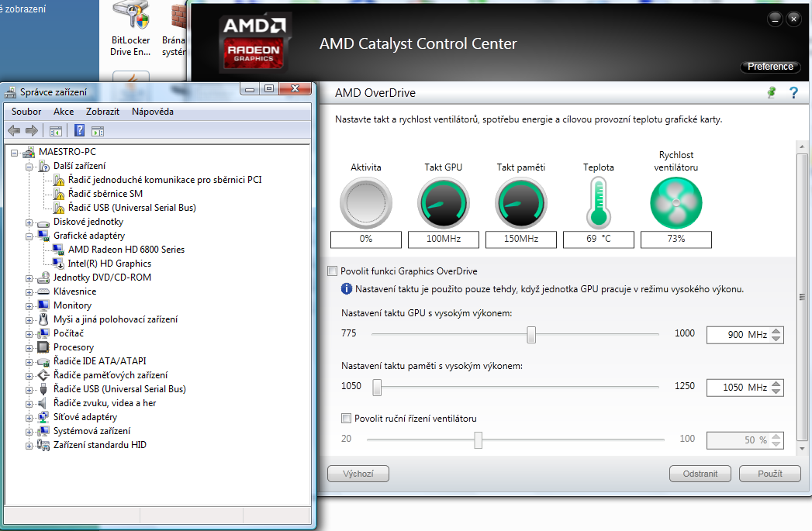Expand the Monitory node
Image resolution: width=812 pixels, height=531 pixels.
coord(29,306)
